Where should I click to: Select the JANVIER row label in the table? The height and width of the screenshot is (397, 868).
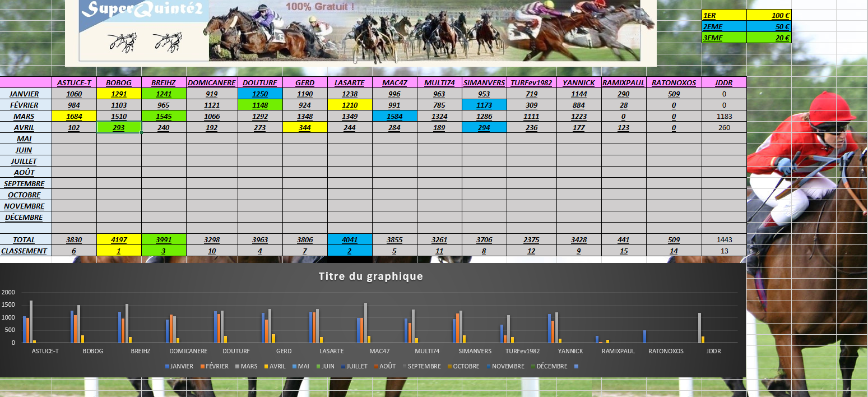tap(26, 94)
